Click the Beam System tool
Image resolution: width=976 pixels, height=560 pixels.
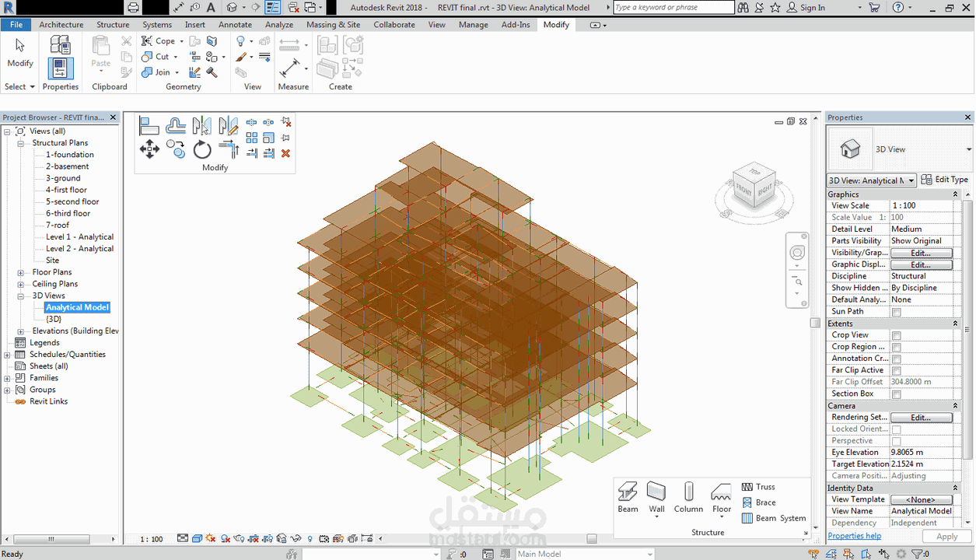[774, 518]
